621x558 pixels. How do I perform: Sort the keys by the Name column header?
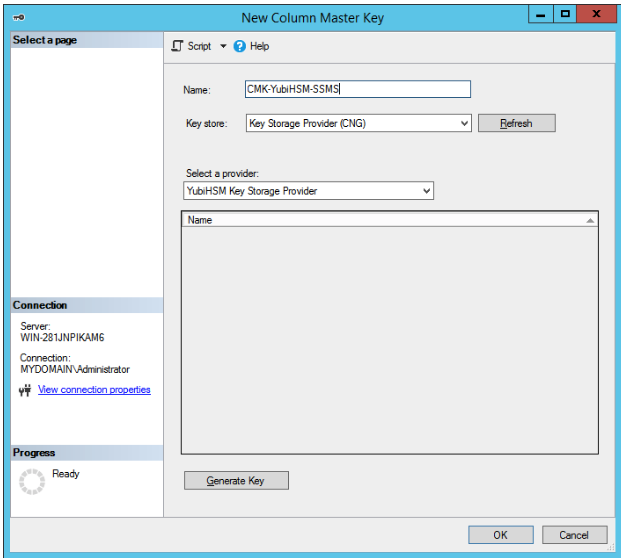click(390, 220)
